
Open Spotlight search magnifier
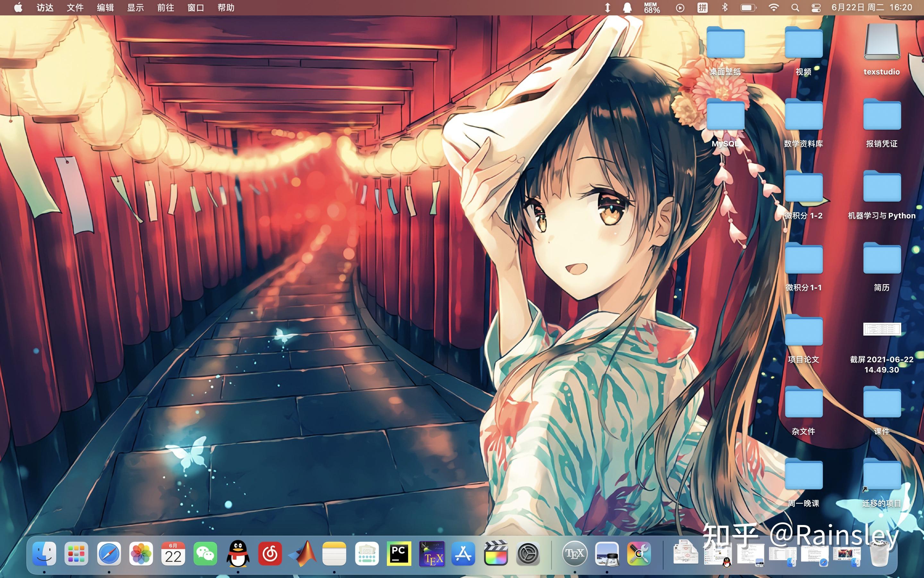(795, 8)
